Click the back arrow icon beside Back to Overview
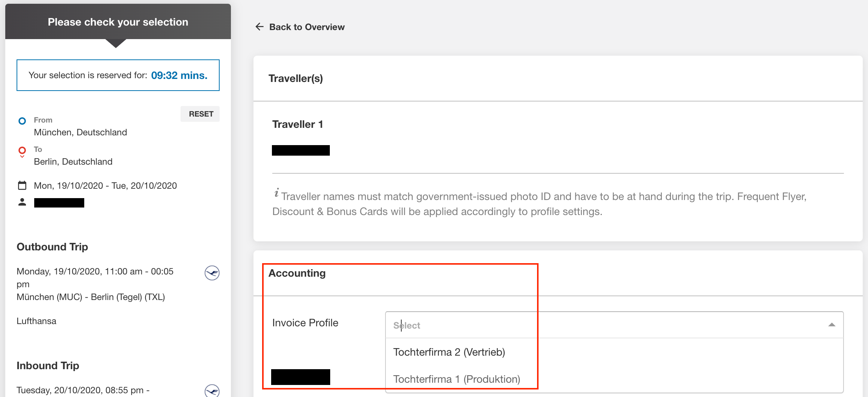The height and width of the screenshot is (397, 868). point(259,27)
